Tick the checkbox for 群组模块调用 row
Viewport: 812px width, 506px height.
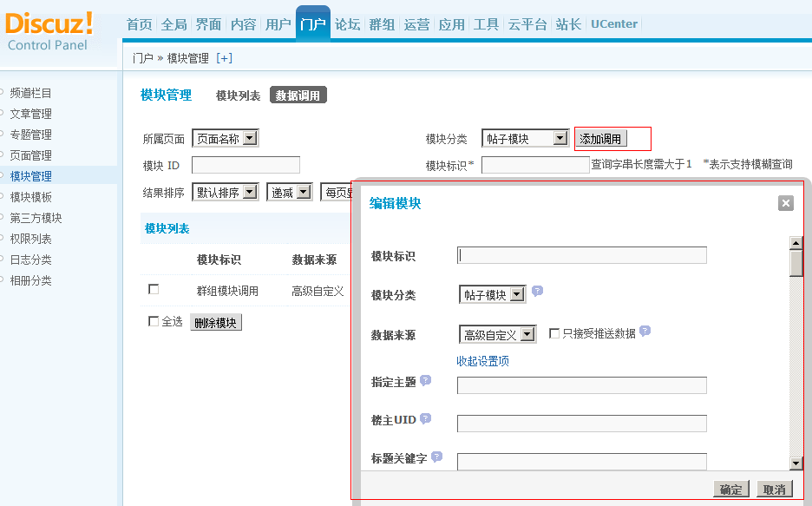(x=154, y=290)
